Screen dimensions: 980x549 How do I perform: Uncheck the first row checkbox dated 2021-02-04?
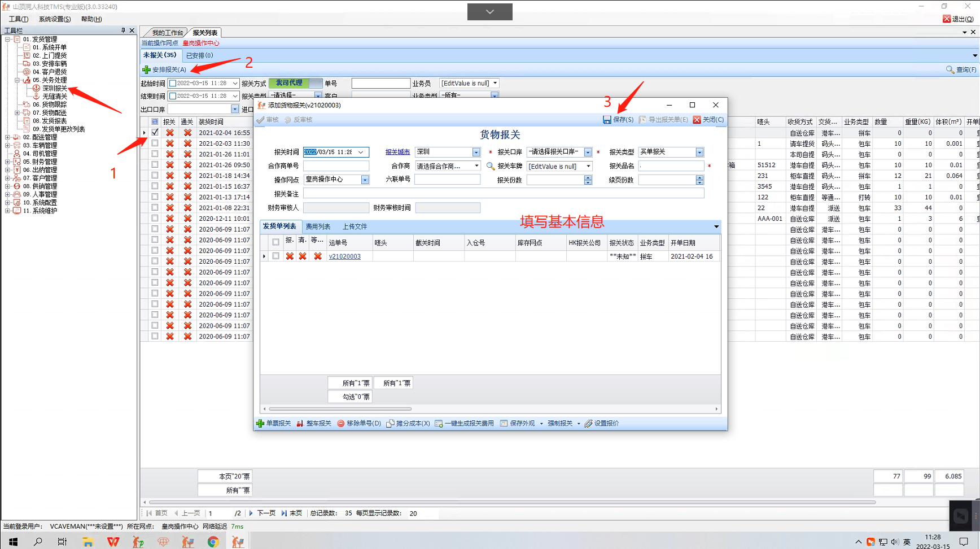(x=155, y=133)
